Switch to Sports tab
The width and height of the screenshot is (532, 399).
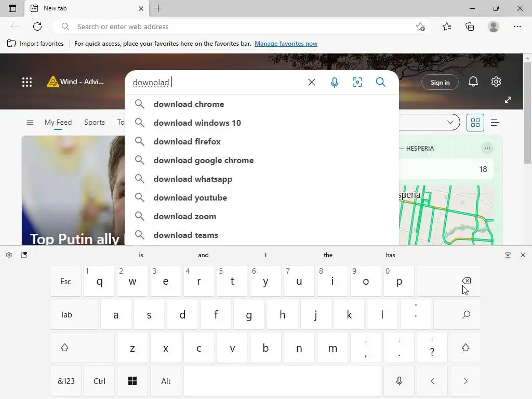click(x=95, y=122)
